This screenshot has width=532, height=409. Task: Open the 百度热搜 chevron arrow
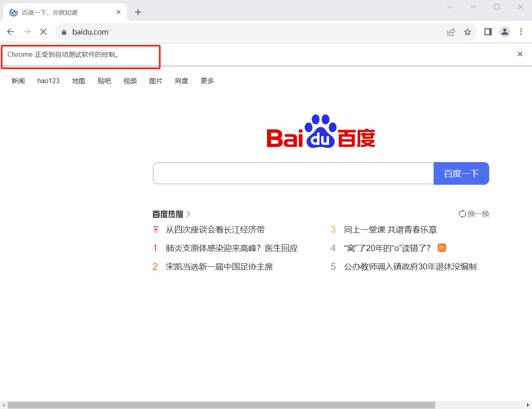pos(188,214)
